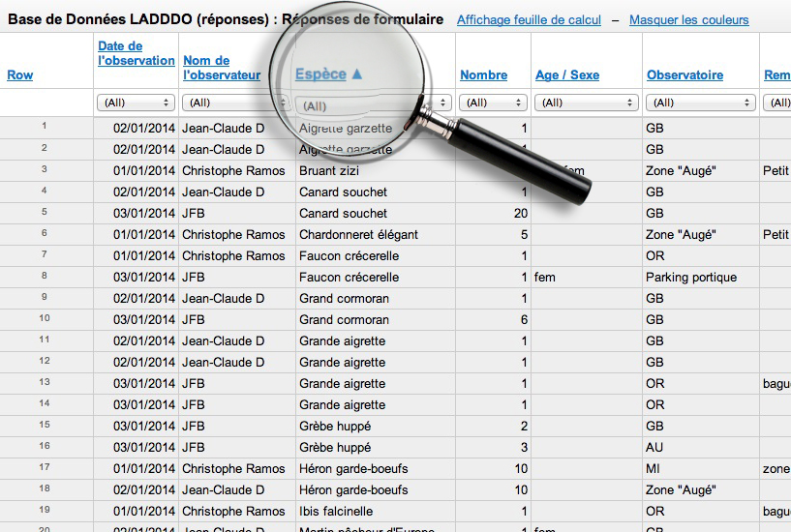Viewport: 791px width, 532px height.
Task: Open the Nombre filter dropdown
Action: click(493, 103)
